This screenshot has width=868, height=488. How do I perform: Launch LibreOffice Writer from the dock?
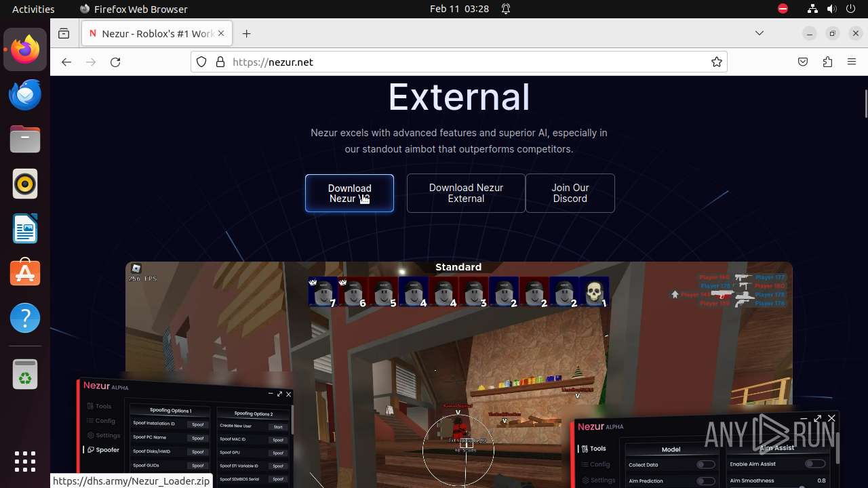[25, 228]
